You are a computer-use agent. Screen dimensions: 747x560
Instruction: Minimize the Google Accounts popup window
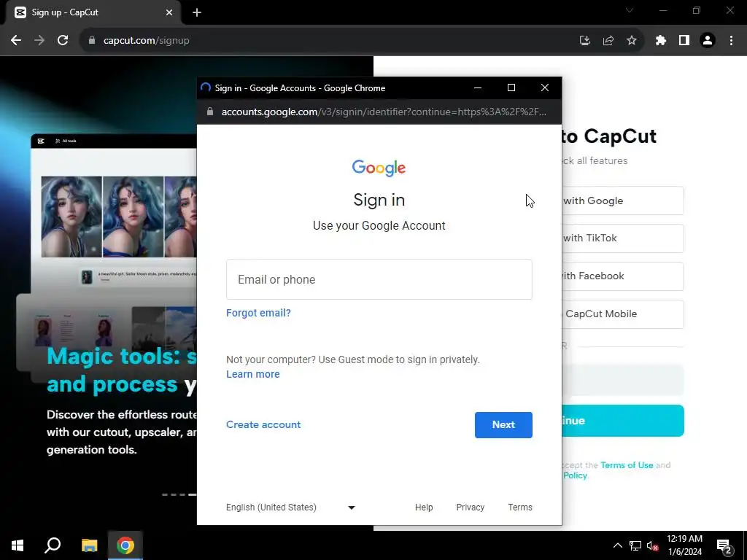[478, 87]
